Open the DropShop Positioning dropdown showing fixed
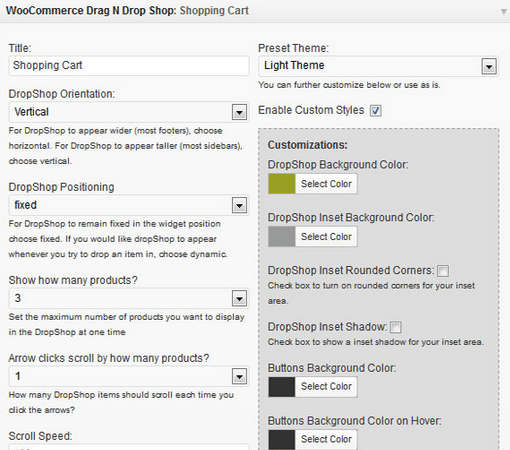510x450 pixels. [x=129, y=205]
